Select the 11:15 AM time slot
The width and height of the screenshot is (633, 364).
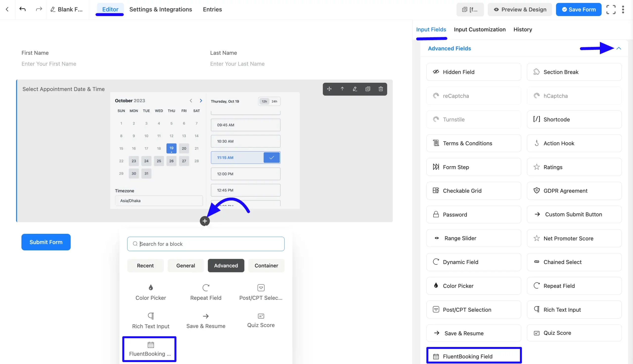[246, 158]
